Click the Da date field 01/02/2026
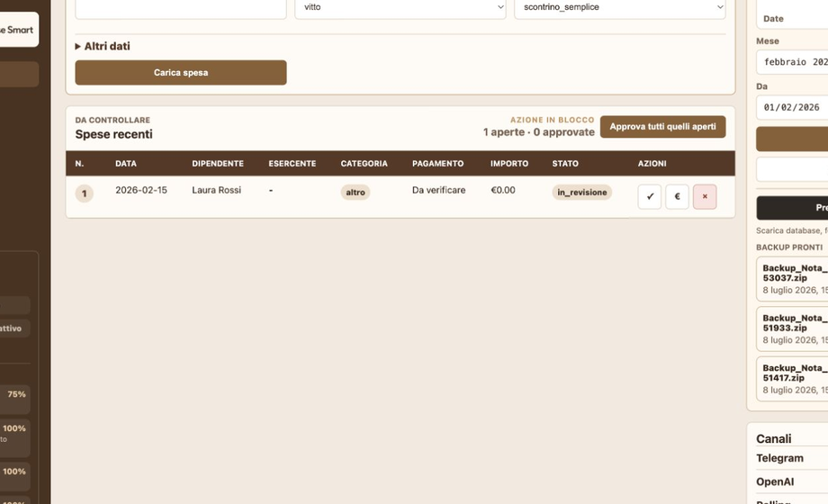 (x=792, y=107)
